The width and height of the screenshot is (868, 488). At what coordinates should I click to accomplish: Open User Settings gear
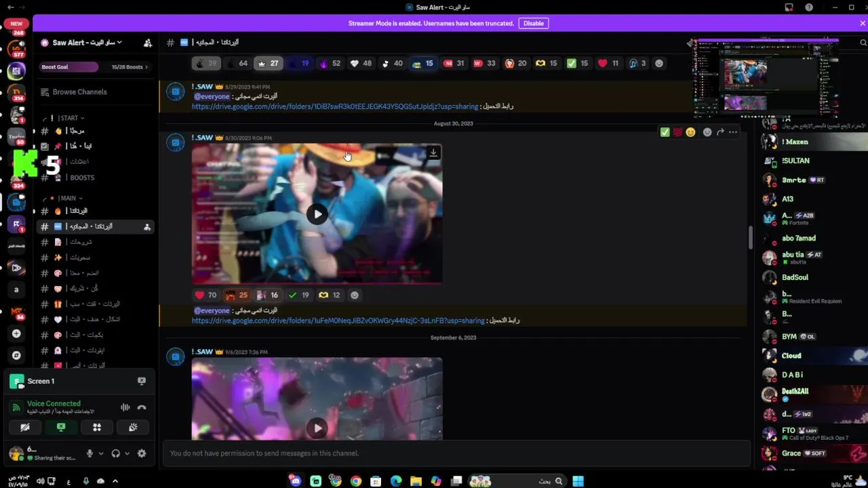(142, 453)
